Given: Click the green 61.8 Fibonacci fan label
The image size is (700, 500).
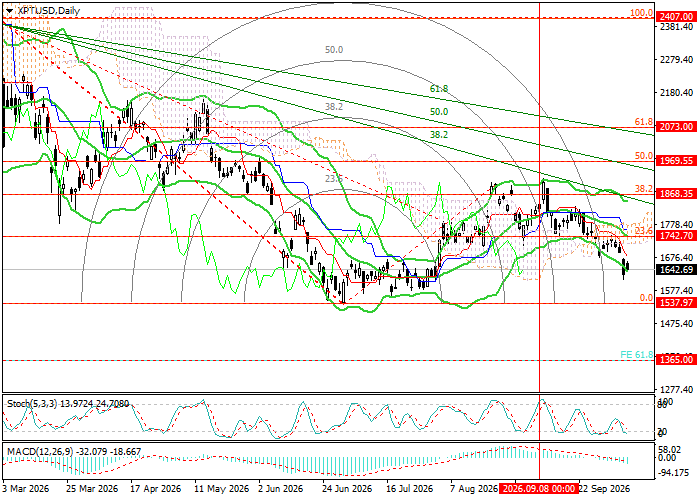Looking at the screenshot, I should click(439, 89).
